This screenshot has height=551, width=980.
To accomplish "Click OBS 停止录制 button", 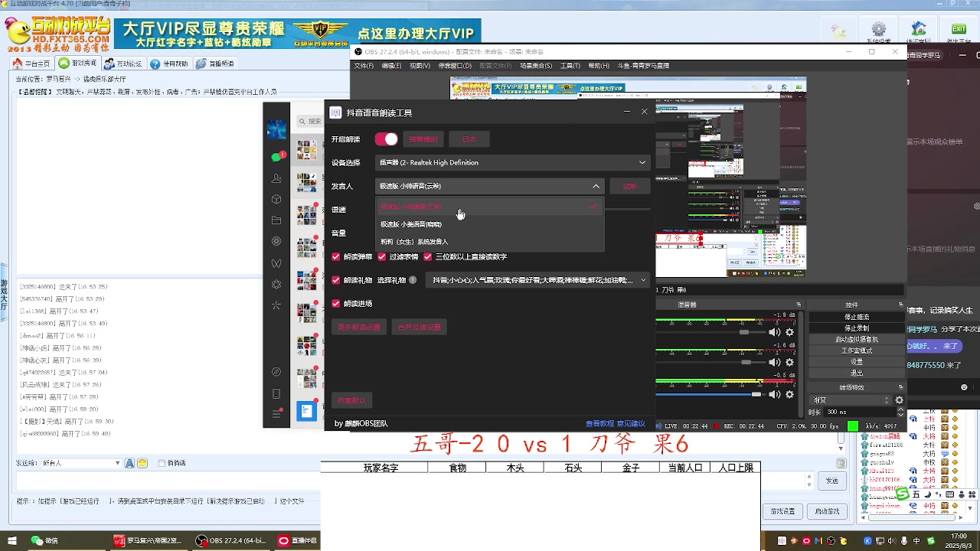I will pos(856,328).
